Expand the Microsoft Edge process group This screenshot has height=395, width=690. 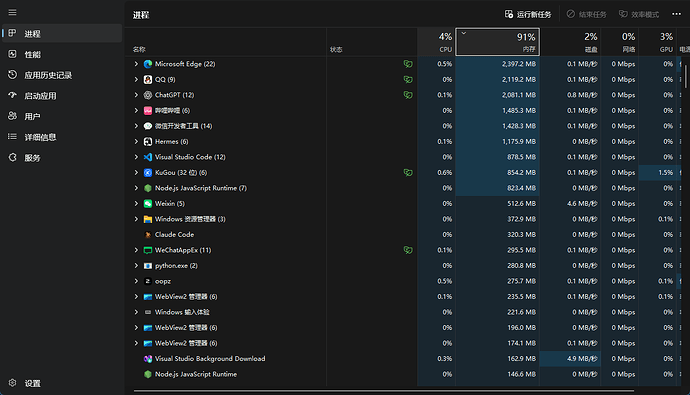pyautogui.click(x=136, y=64)
